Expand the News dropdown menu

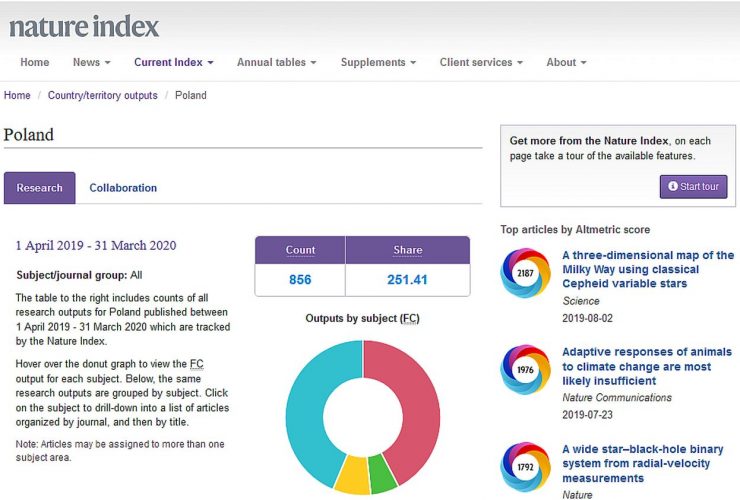[x=92, y=62]
